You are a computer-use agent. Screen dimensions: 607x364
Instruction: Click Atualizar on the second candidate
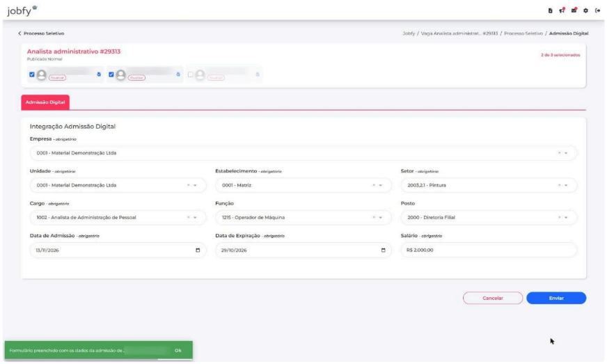point(136,78)
